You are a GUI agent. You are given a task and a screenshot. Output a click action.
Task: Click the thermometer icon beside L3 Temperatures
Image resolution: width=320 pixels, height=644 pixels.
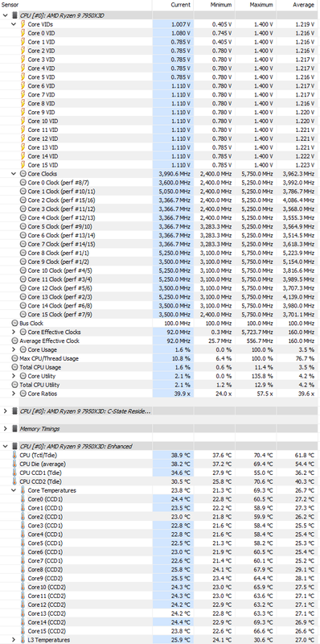[23, 639]
